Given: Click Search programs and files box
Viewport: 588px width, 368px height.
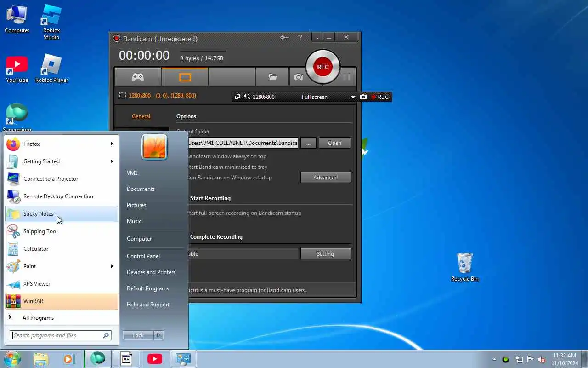Looking at the screenshot, I should (x=61, y=335).
